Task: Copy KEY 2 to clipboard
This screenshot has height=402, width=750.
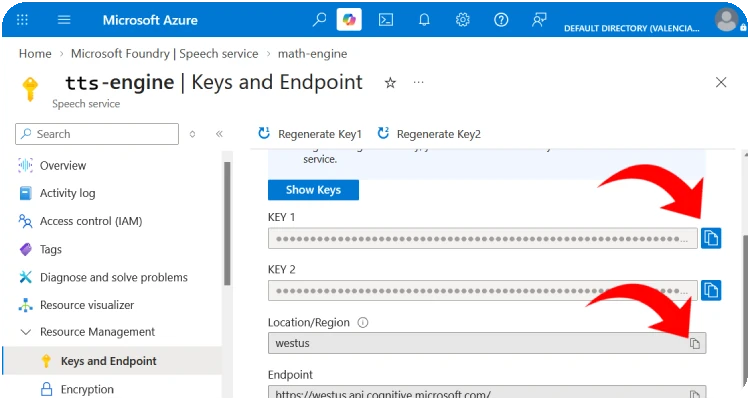Action: 711,290
